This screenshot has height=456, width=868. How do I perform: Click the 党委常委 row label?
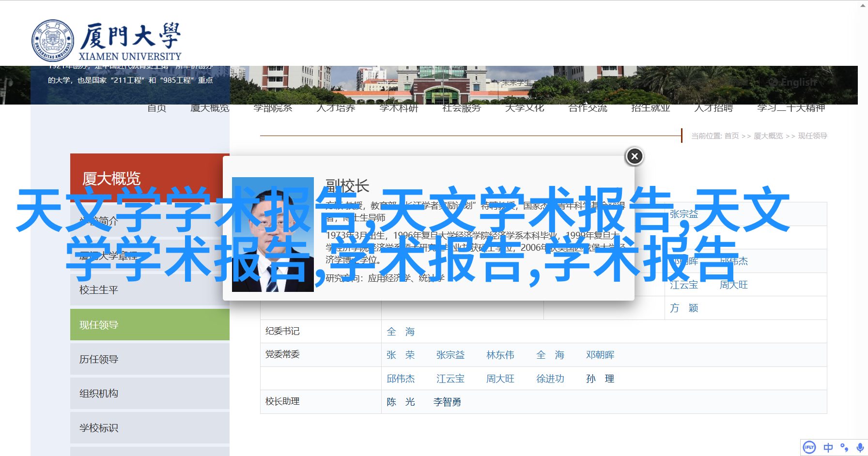pos(282,354)
